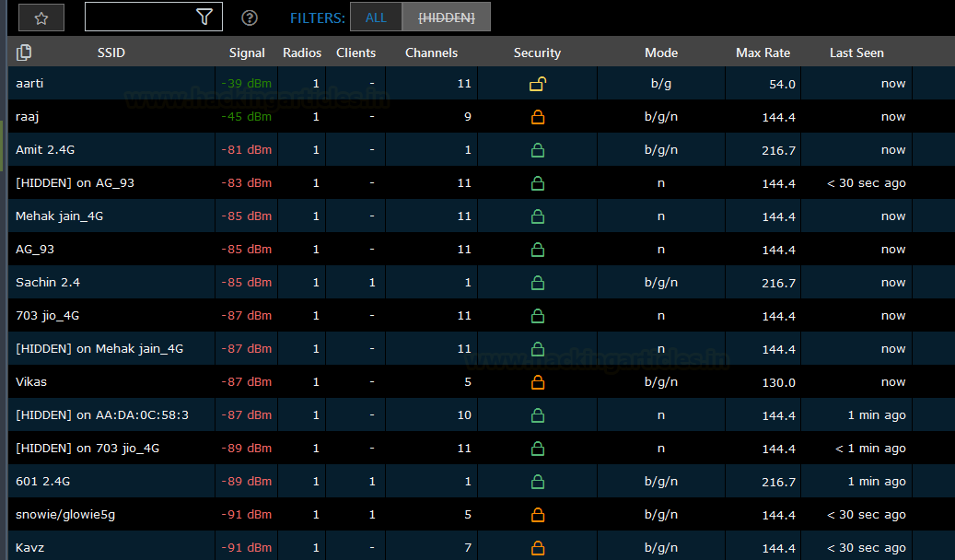Select the 601 2.4G network name
The image size is (955, 560).
click(x=42, y=482)
